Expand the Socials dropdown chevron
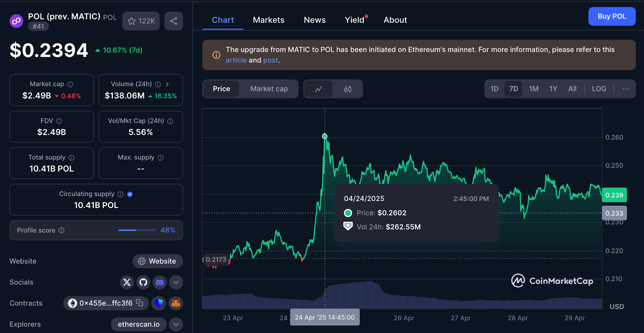 (x=176, y=282)
